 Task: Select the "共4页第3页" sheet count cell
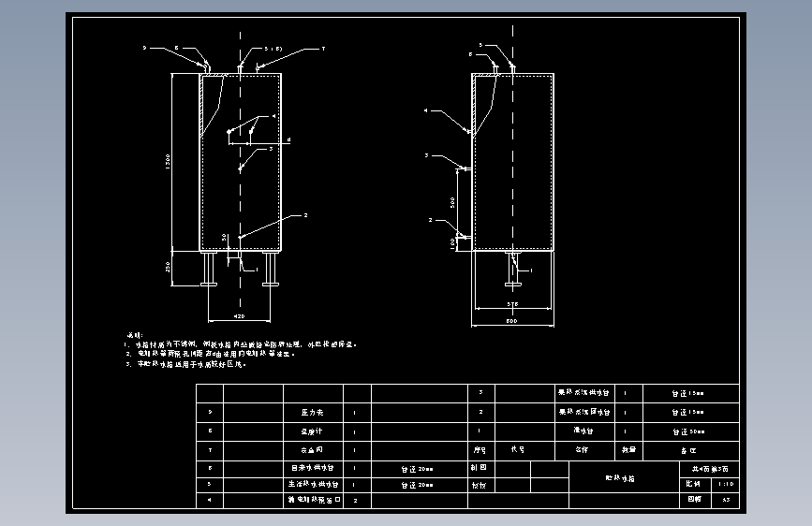pos(710,469)
